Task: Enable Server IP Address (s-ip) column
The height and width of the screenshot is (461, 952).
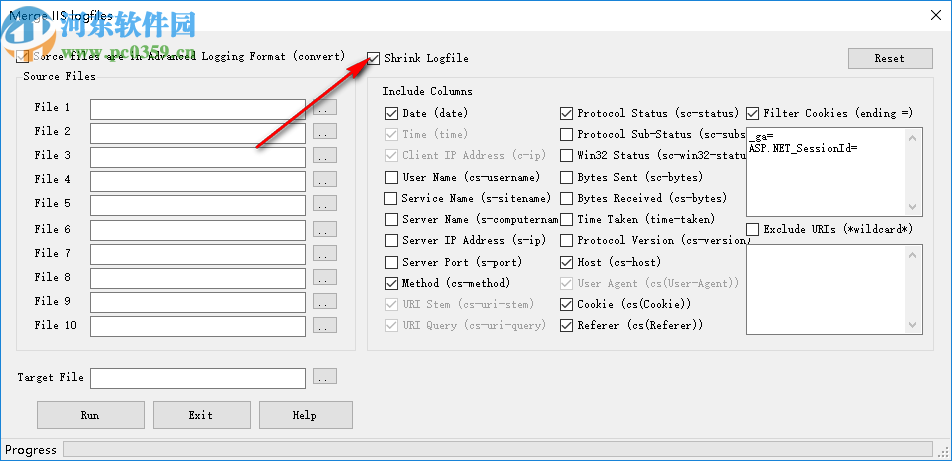Action: [x=391, y=241]
